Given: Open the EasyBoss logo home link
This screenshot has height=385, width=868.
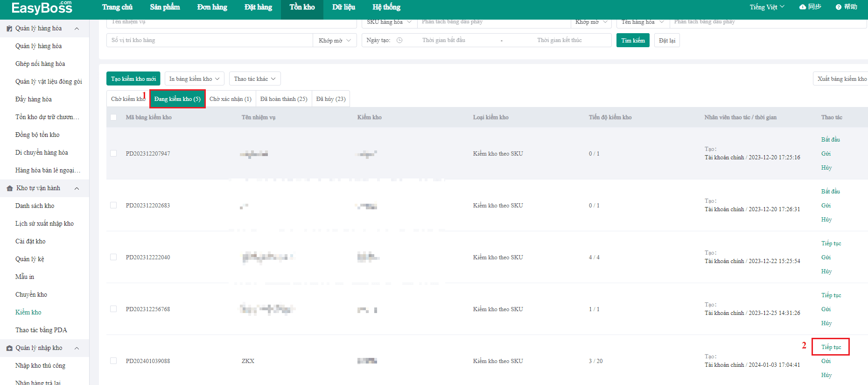Looking at the screenshot, I should (x=42, y=7).
